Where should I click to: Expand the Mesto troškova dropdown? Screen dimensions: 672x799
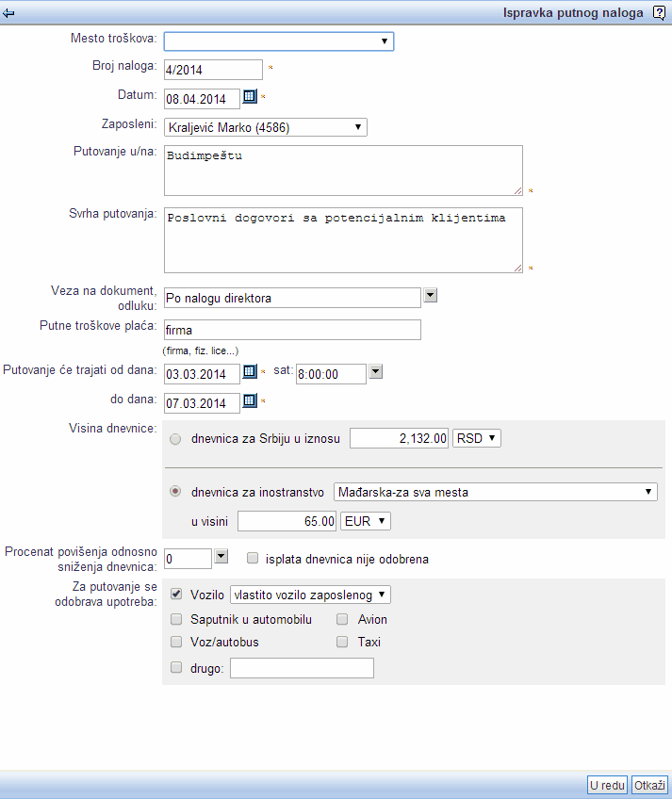(279, 41)
